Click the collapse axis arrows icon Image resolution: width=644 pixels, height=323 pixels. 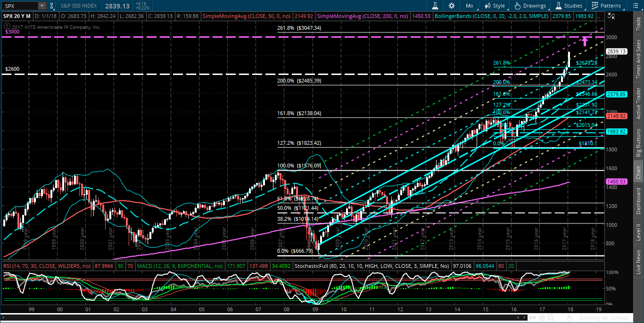(x=611, y=15)
